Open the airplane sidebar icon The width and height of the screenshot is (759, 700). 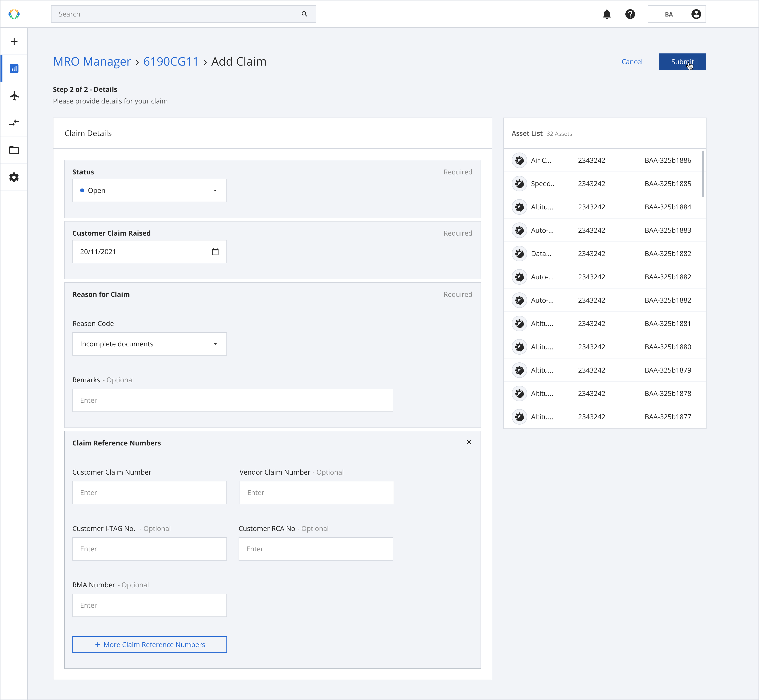click(x=14, y=96)
